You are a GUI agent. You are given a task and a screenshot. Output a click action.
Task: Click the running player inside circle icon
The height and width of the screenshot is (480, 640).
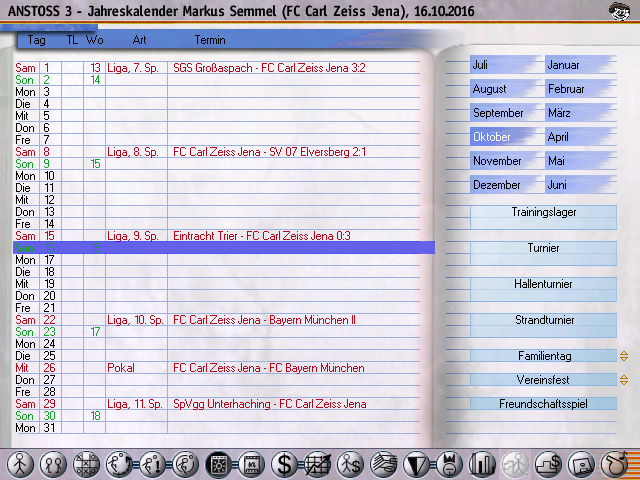coord(186,464)
